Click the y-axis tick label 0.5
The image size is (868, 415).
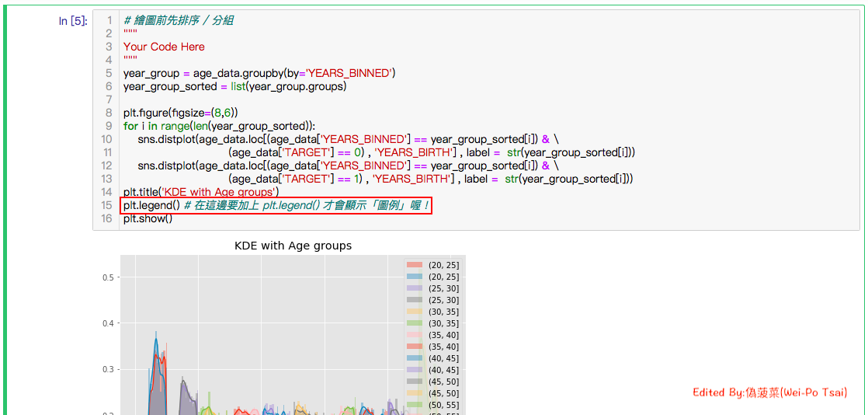(x=108, y=277)
